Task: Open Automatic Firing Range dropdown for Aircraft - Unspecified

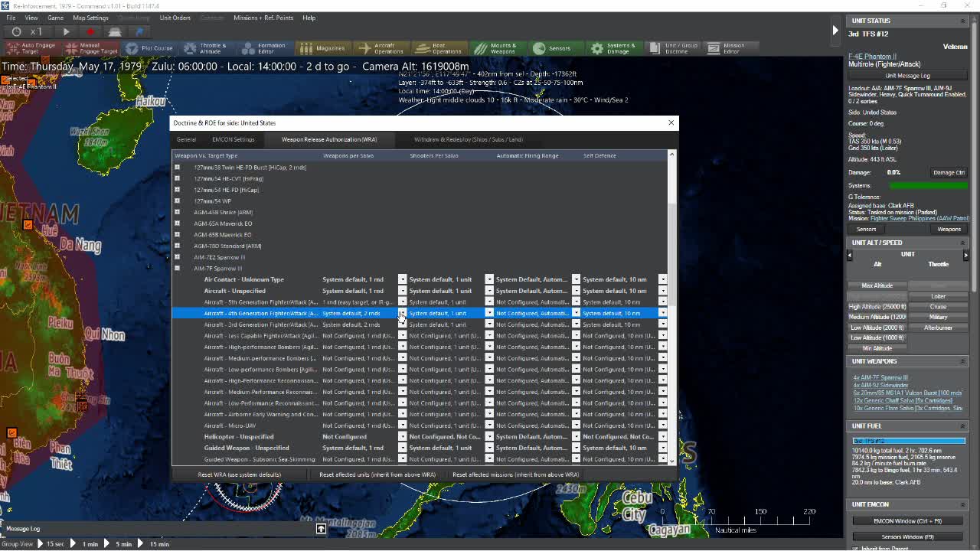Action: [576, 291]
